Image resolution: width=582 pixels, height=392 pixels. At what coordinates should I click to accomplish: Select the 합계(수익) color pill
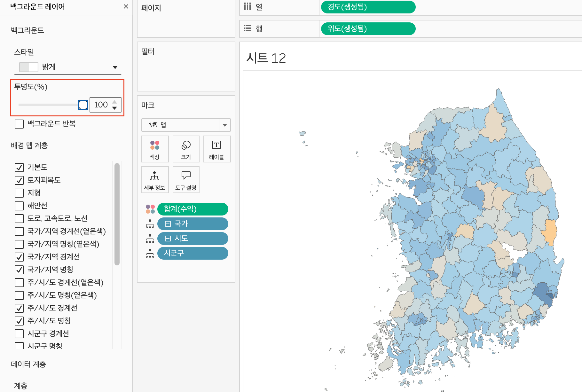pos(193,209)
